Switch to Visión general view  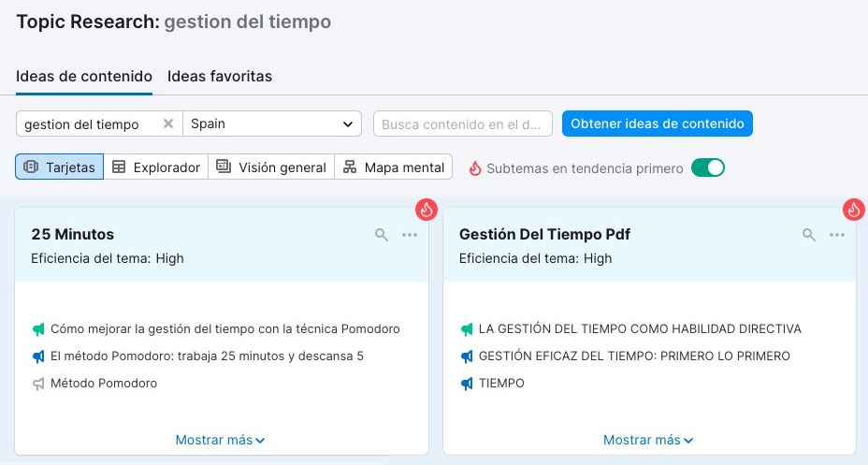point(271,167)
